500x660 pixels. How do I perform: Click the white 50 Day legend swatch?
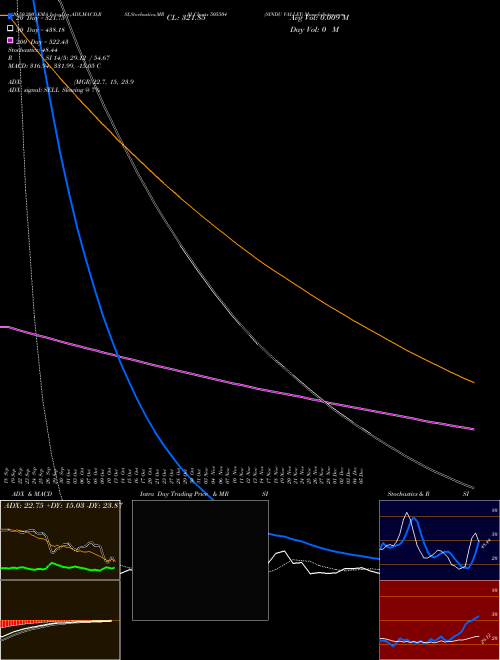pyautogui.click(x=10, y=29)
